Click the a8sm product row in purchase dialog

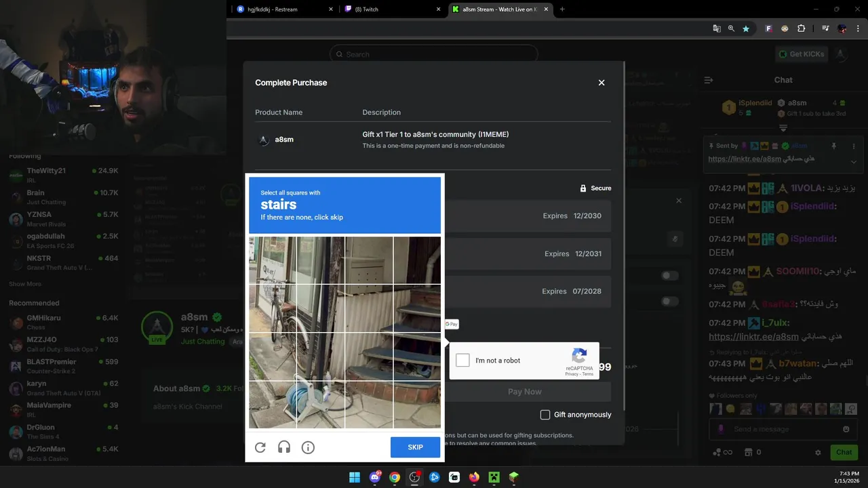point(433,140)
